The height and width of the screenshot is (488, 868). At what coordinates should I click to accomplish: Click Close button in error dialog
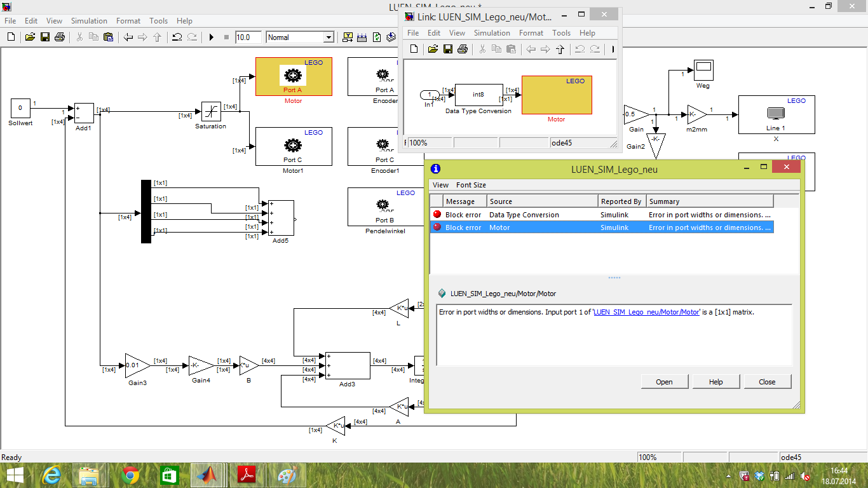767,382
